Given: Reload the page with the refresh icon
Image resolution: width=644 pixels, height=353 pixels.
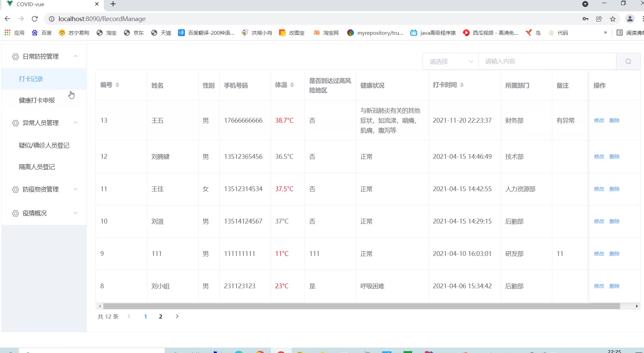Looking at the screenshot, I should 34,19.
